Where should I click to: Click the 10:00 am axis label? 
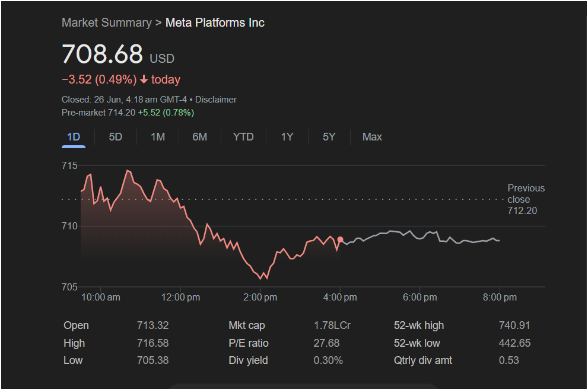(101, 298)
